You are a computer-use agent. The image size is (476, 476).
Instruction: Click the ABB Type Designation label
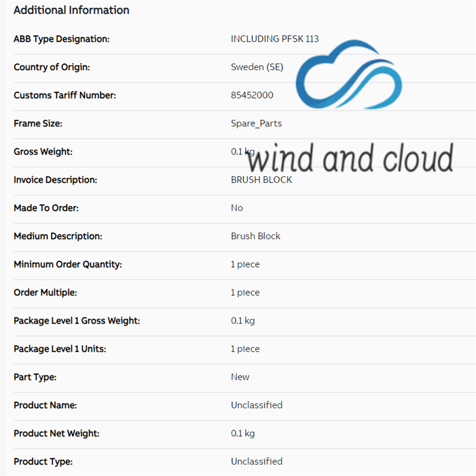click(61, 39)
